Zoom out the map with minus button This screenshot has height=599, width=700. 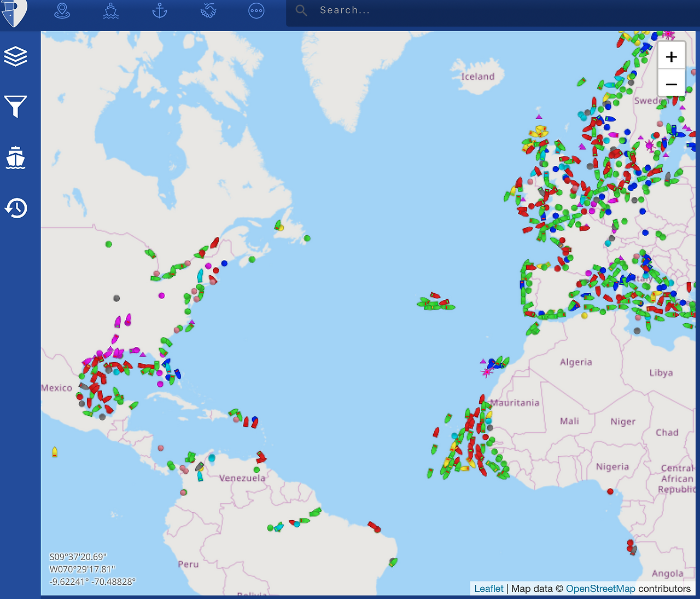(672, 84)
